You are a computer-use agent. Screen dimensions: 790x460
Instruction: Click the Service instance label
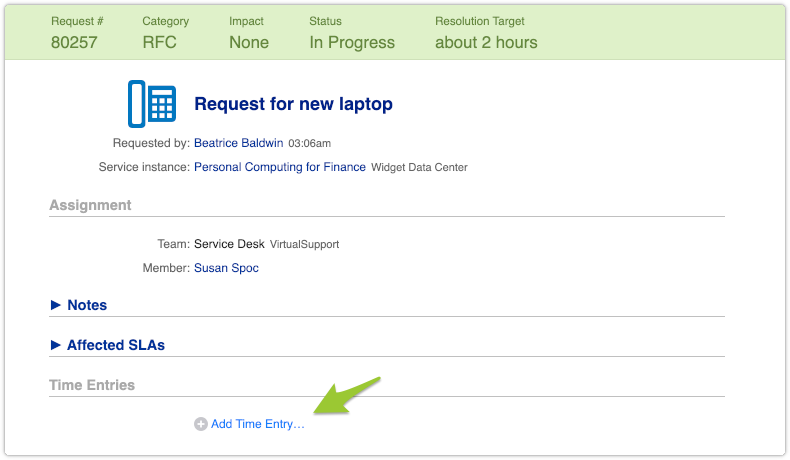point(144,167)
